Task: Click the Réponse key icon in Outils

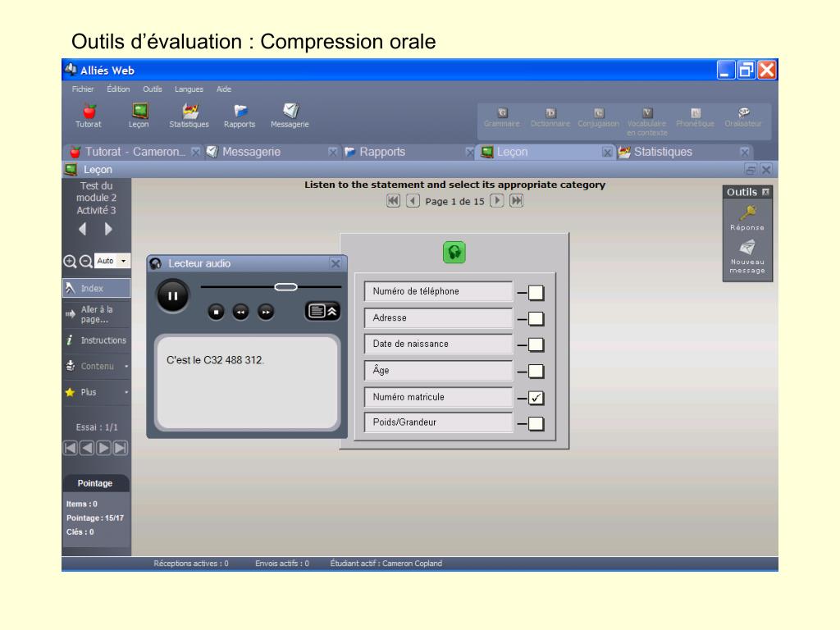Action: click(748, 212)
